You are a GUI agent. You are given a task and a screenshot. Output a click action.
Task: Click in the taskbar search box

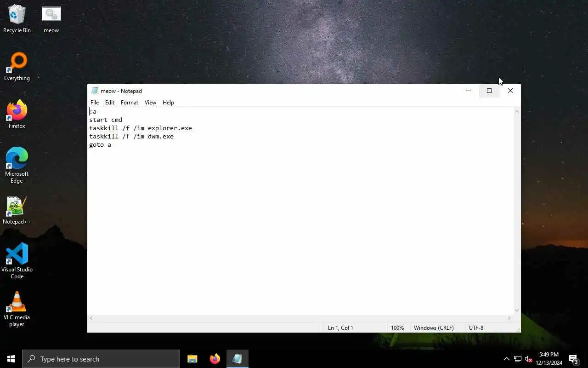(x=101, y=359)
